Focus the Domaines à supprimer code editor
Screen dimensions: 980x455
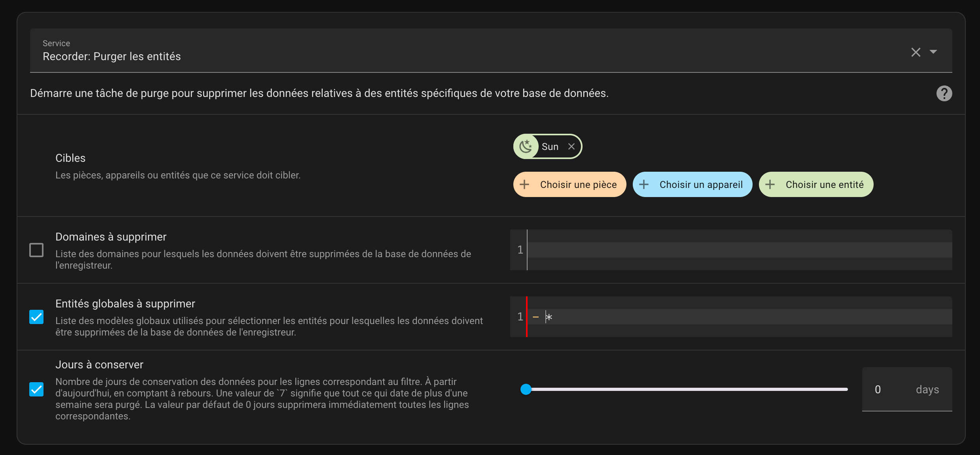click(731, 250)
